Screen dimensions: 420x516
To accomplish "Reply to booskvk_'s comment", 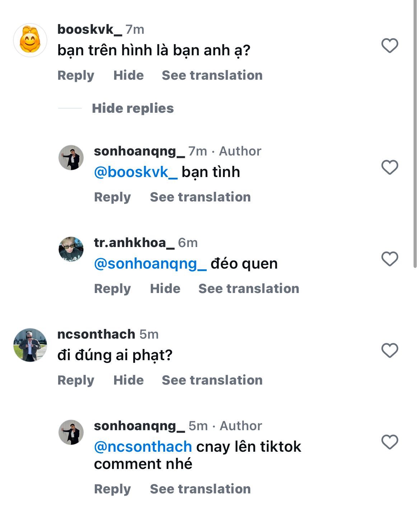I will click(76, 75).
